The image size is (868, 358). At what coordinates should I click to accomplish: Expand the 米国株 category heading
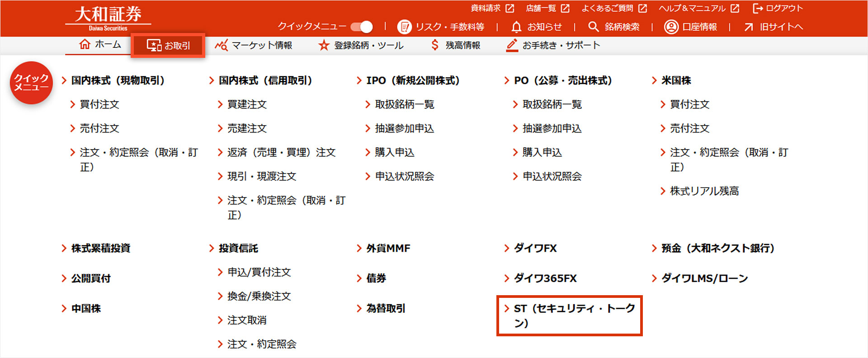click(x=676, y=80)
